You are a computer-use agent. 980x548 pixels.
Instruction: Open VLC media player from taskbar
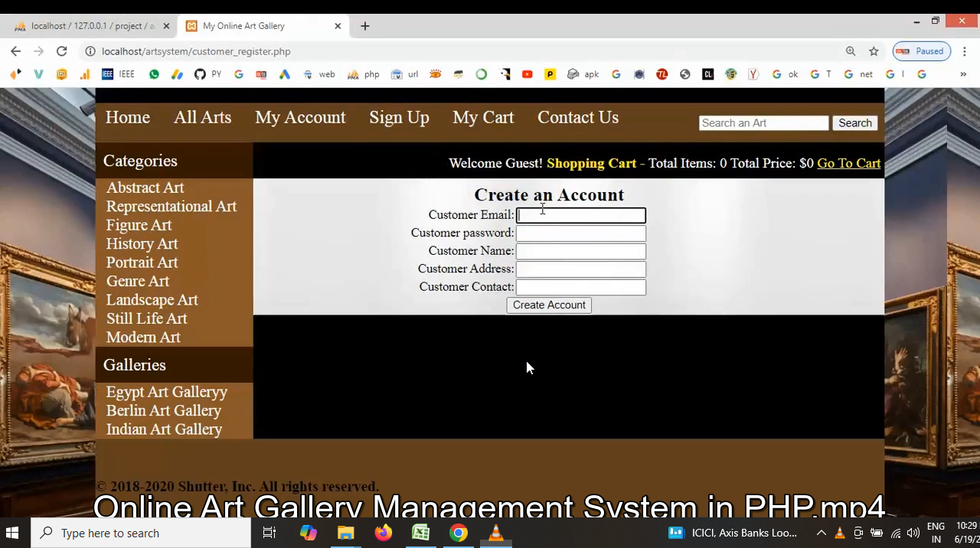(x=495, y=533)
